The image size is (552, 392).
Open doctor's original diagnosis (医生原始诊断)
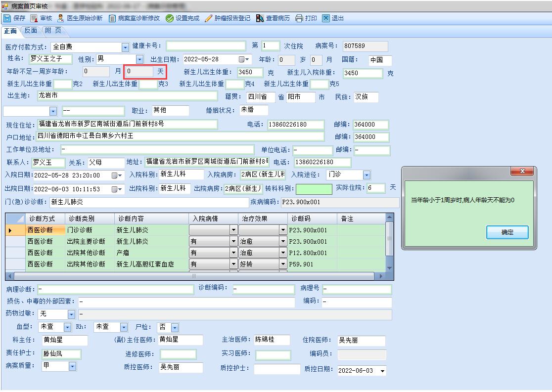pyautogui.click(x=80, y=18)
